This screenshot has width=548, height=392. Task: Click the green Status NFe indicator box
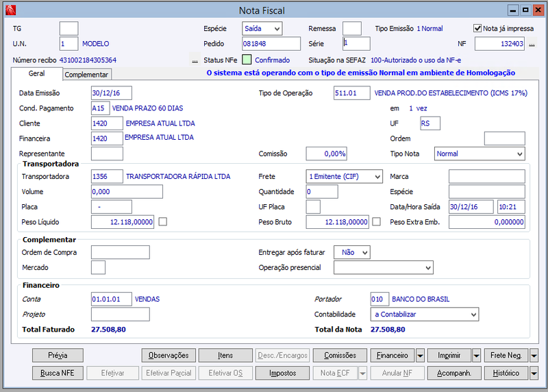(x=247, y=60)
